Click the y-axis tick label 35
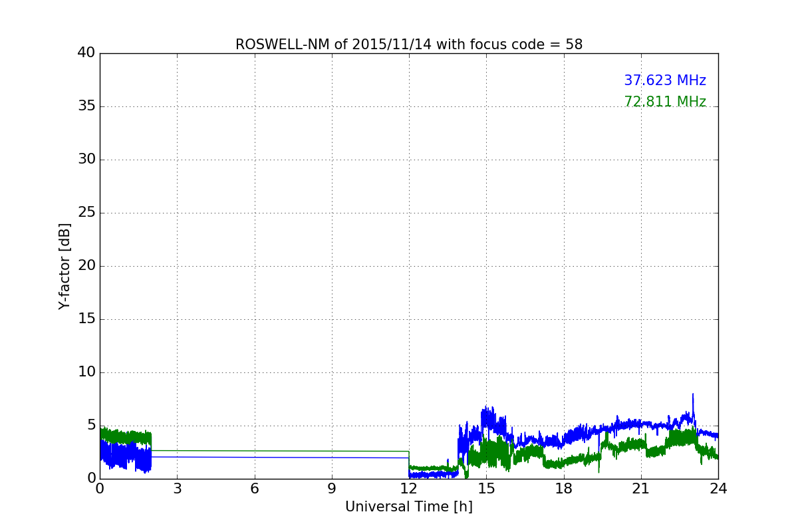 tap(86, 106)
